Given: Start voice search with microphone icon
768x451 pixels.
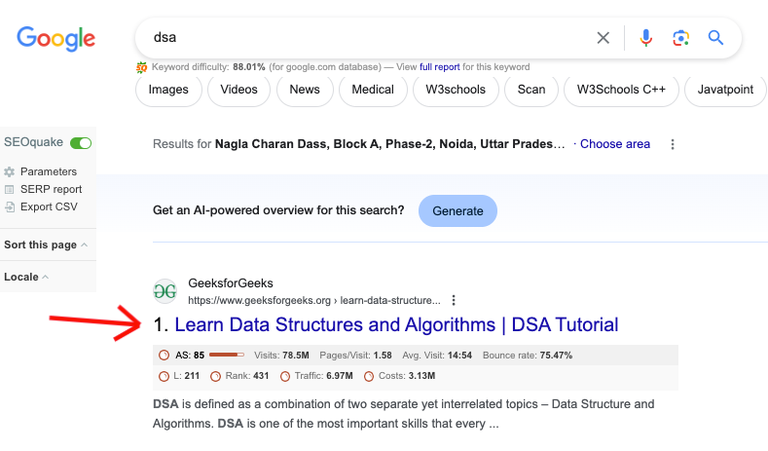Looking at the screenshot, I should point(646,38).
